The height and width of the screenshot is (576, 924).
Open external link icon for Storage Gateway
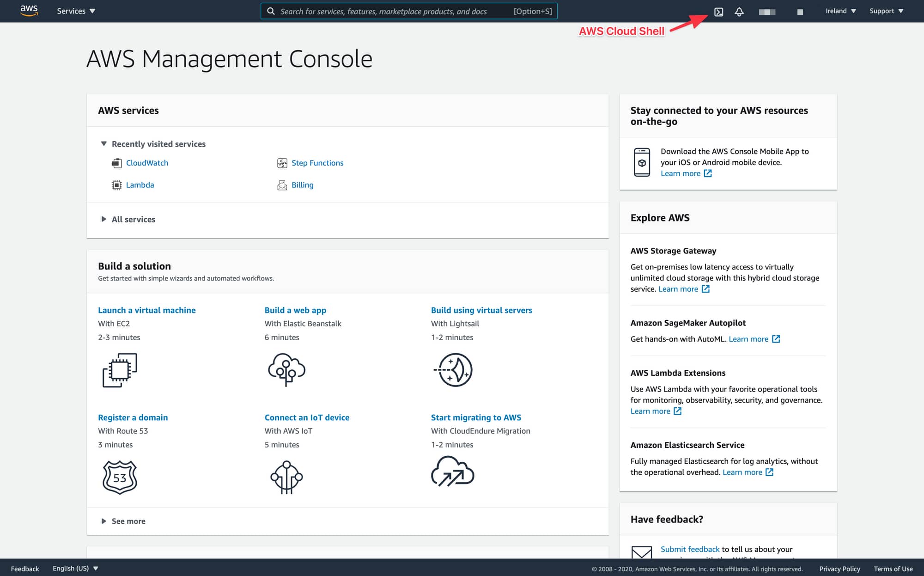pos(705,289)
